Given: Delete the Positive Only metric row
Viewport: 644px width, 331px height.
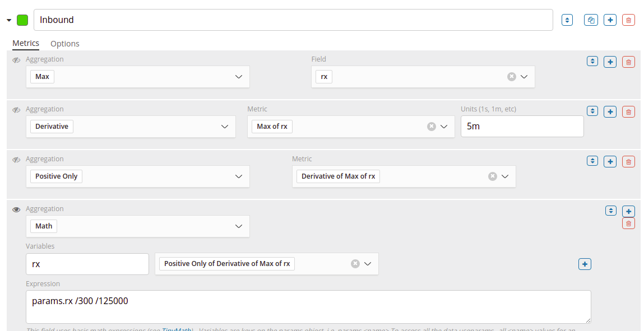Looking at the screenshot, I should click(x=628, y=162).
